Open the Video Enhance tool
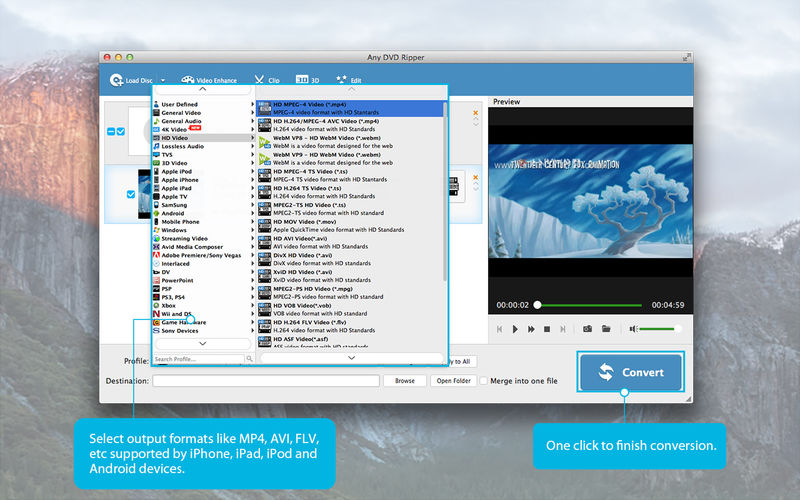 [209, 80]
